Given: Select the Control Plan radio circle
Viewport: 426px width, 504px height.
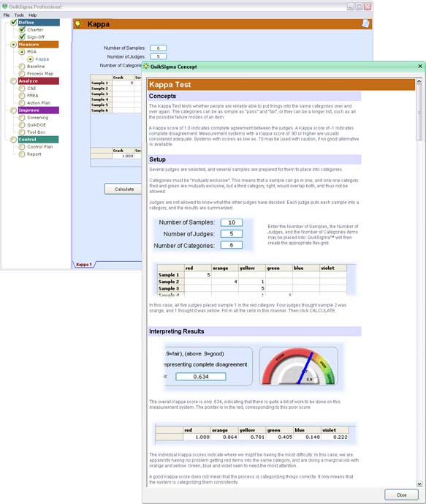Looking at the screenshot, I should [x=22, y=146].
